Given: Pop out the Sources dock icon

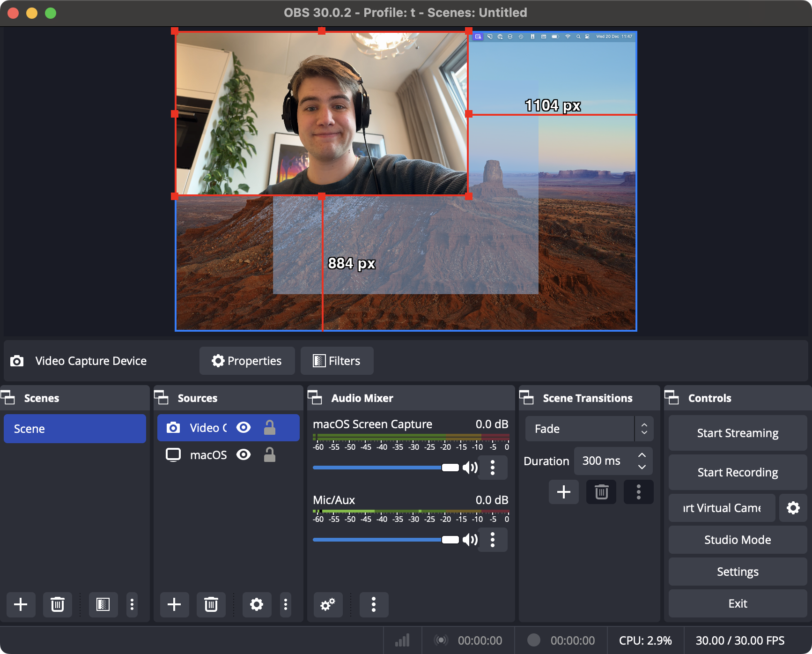Looking at the screenshot, I should point(162,398).
